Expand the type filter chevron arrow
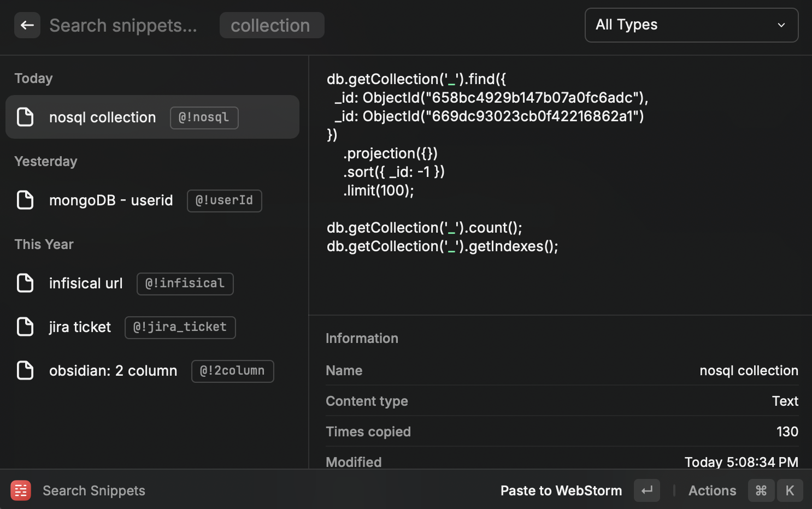 [x=781, y=25]
